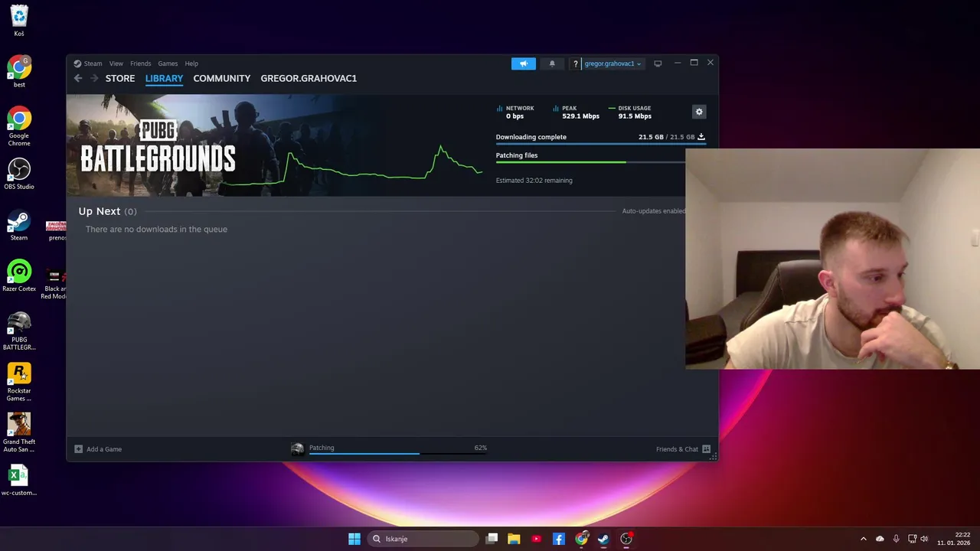Click the Downloading complete blue progress bar
The image size is (980, 551).
601,144
